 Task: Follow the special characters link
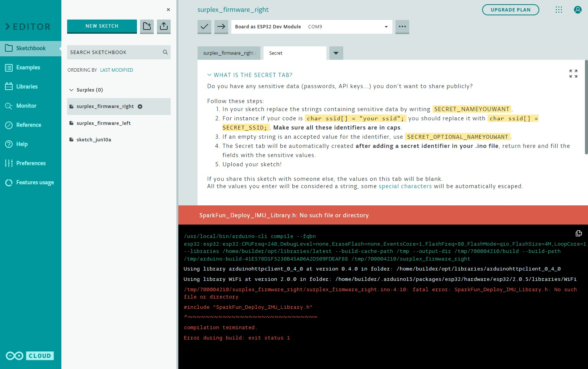[x=405, y=186]
